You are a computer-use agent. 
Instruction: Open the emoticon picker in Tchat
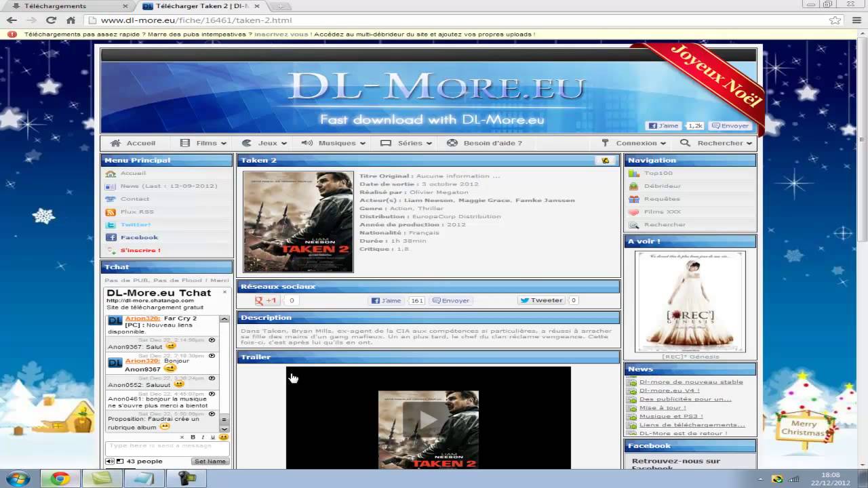(224, 437)
